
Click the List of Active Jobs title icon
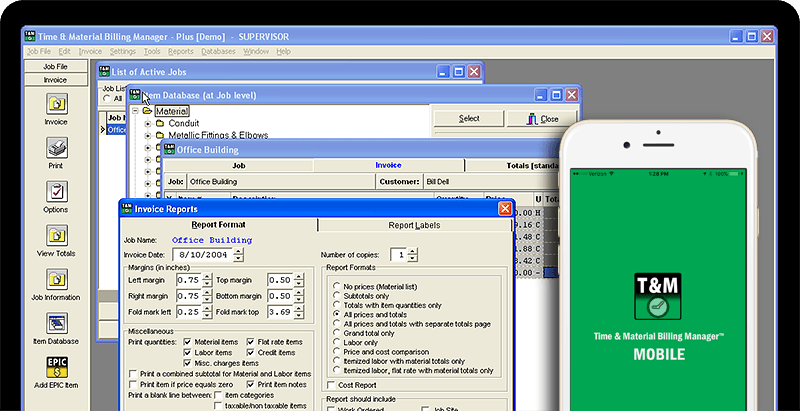pyautogui.click(x=104, y=72)
